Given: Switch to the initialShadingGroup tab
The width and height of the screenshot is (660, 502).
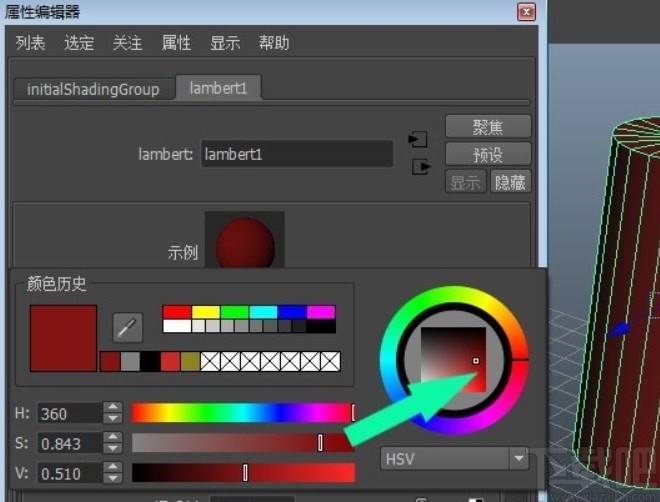Looking at the screenshot, I should pyautogui.click(x=94, y=89).
